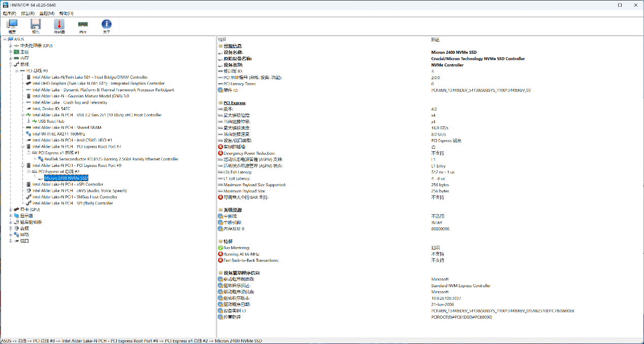644x344 pixels.
Task: Collapse the PCI Express Root Port #7 node
Action: pos(22,147)
